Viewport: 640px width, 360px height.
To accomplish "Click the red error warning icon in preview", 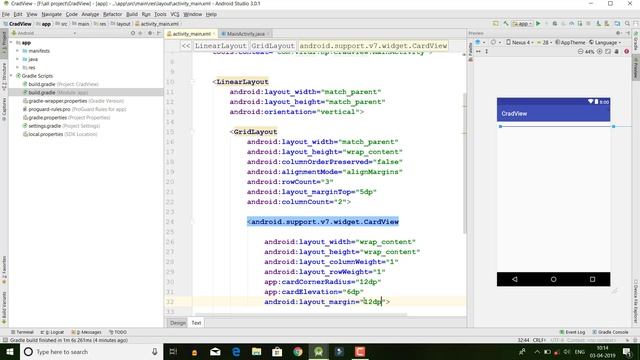I will 627,51.
